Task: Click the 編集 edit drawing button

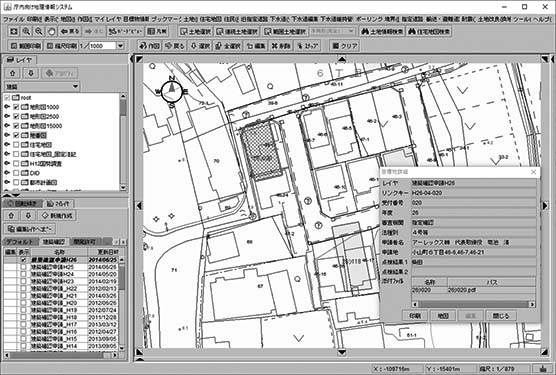Action: [256, 46]
